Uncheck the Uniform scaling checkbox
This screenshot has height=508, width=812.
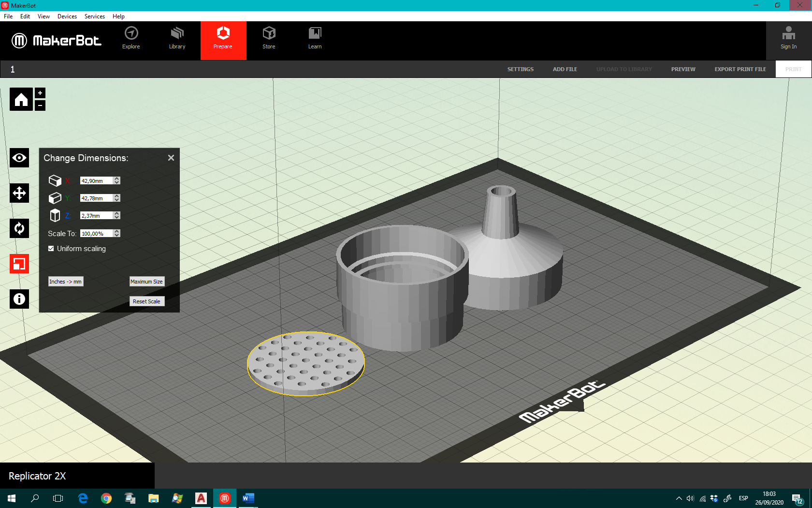pos(51,249)
